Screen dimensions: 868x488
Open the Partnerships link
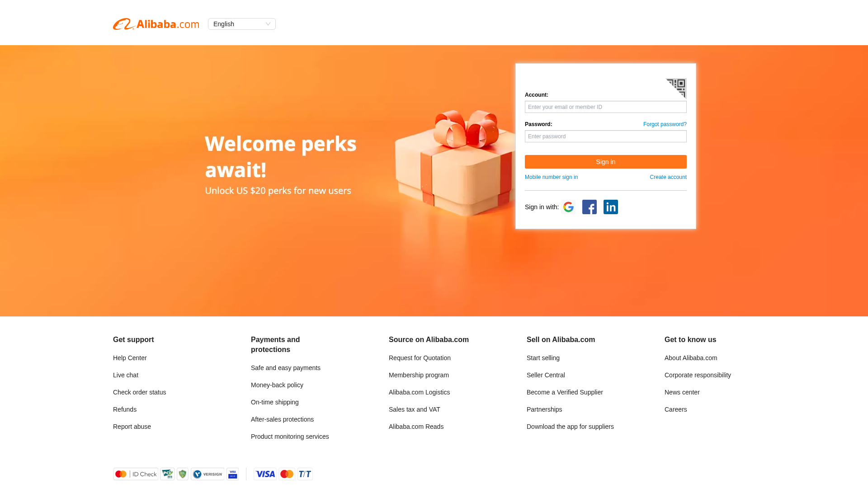544,409
